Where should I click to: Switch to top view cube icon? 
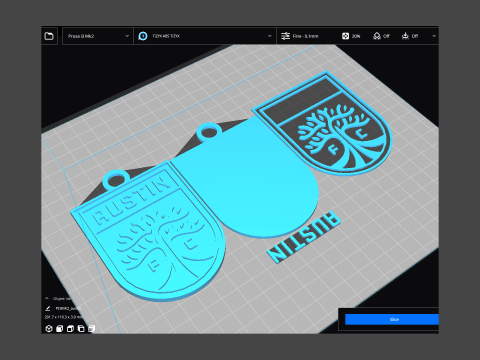[x=70, y=329]
